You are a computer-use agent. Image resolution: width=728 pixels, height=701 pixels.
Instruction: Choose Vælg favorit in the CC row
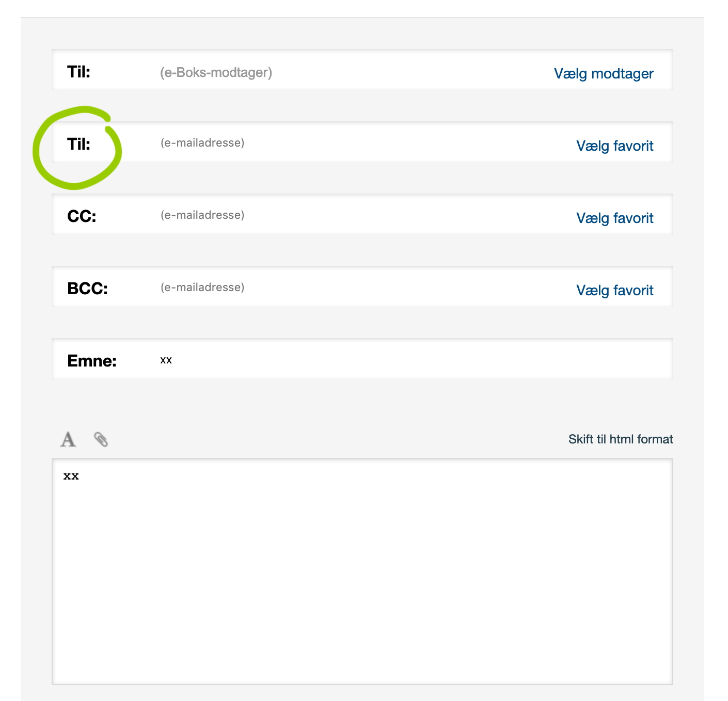(x=615, y=218)
